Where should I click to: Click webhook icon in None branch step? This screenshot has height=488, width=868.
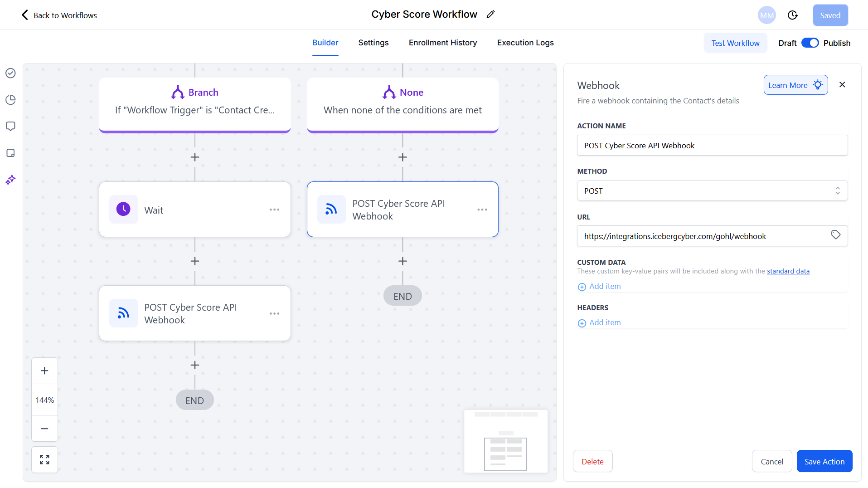(331, 210)
